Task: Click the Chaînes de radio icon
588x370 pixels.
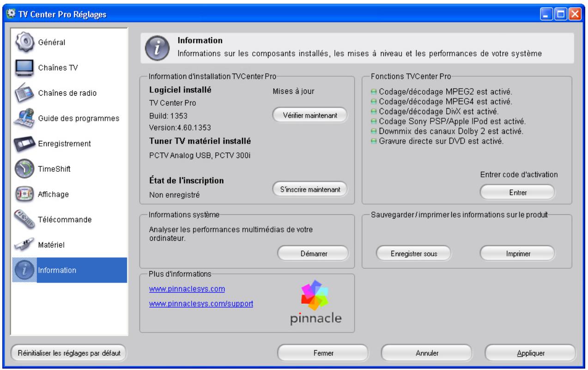Action: point(24,93)
